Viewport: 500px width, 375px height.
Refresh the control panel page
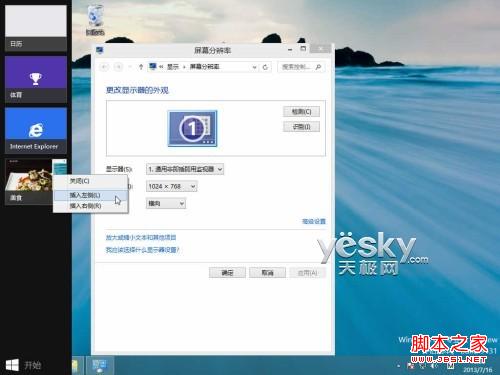(265, 67)
